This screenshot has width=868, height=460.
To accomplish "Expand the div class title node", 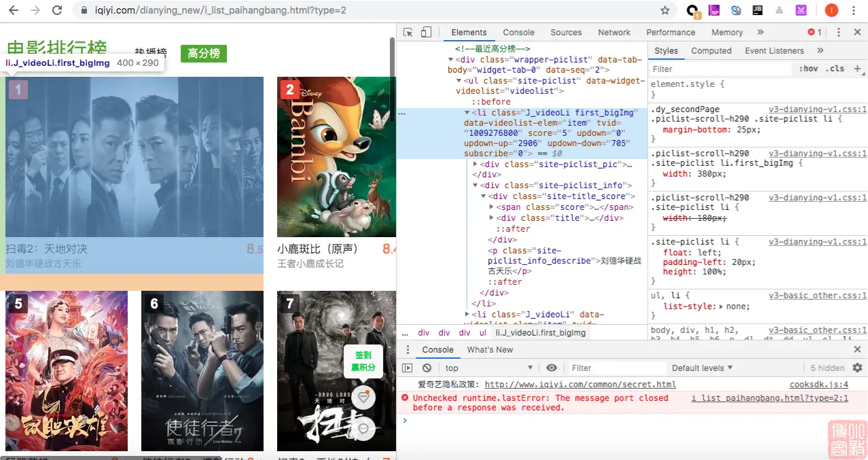I will pos(492,218).
